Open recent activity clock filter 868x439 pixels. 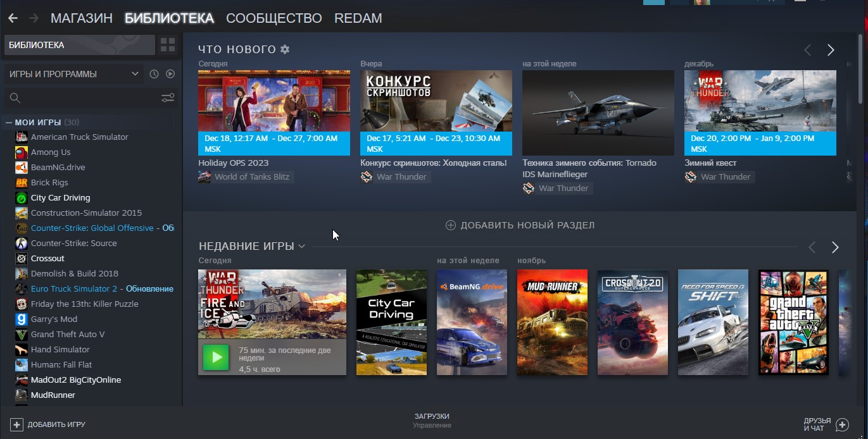[x=154, y=74]
